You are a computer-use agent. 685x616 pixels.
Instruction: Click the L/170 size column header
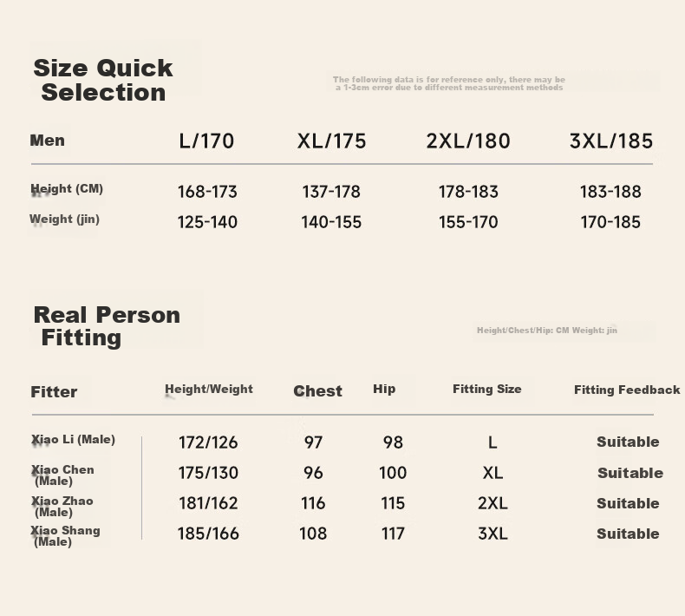tap(206, 141)
